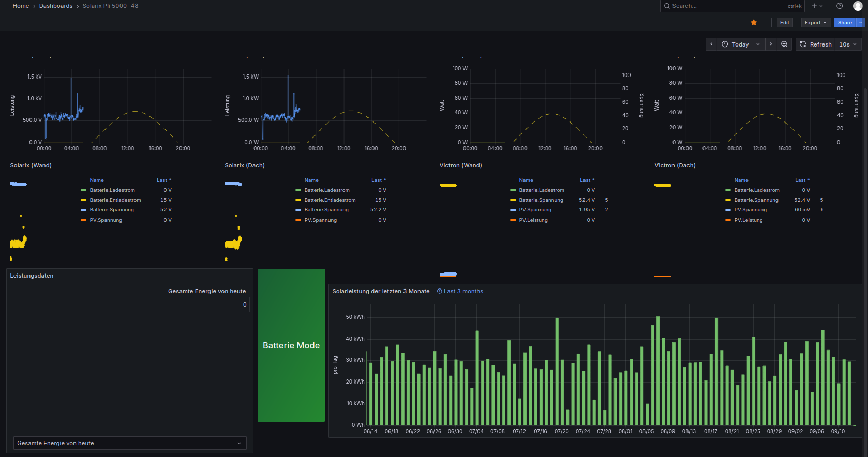Toggle PV.Leistung series in Victron (Wand) legend
This screenshot has height=457, width=868.
pos(533,220)
